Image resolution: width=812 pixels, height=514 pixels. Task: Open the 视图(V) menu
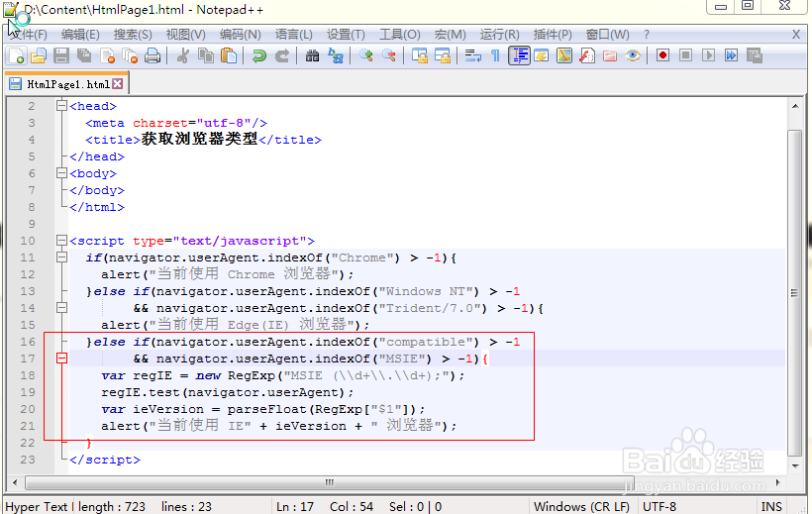[x=186, y=35]
